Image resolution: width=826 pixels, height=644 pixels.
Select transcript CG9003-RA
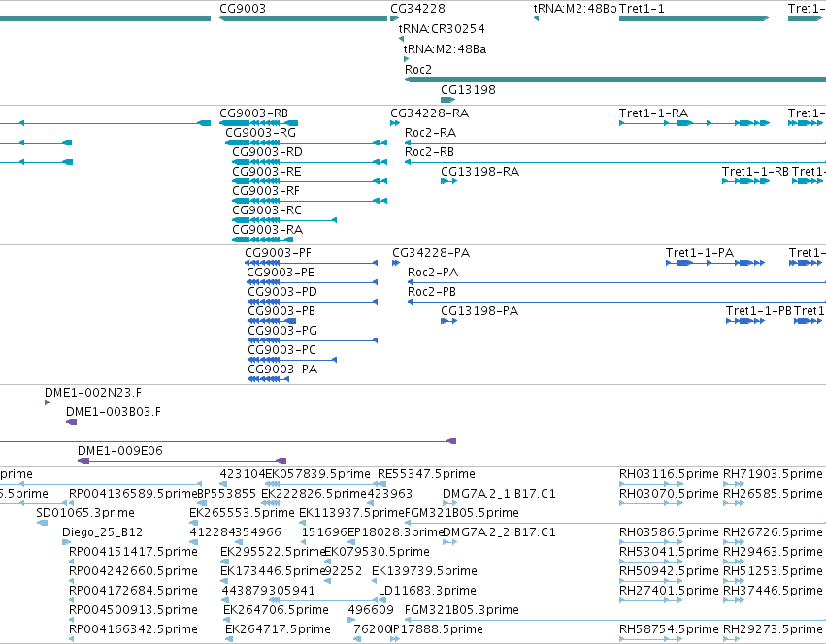tap(268, 230)
